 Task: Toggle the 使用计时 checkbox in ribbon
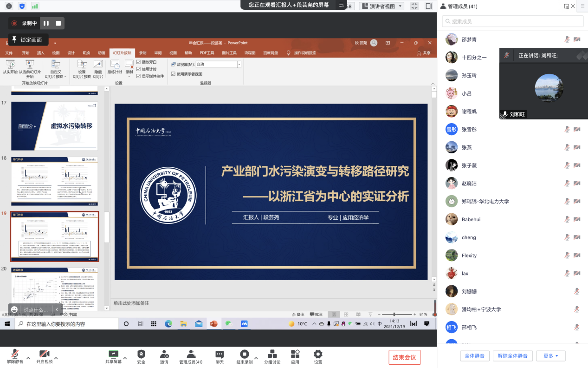pos(138,69)
